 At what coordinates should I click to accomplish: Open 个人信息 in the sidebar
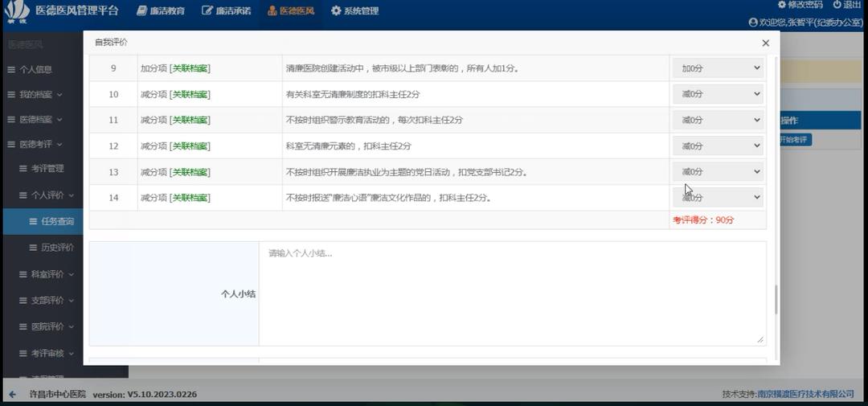click(36, 69)
